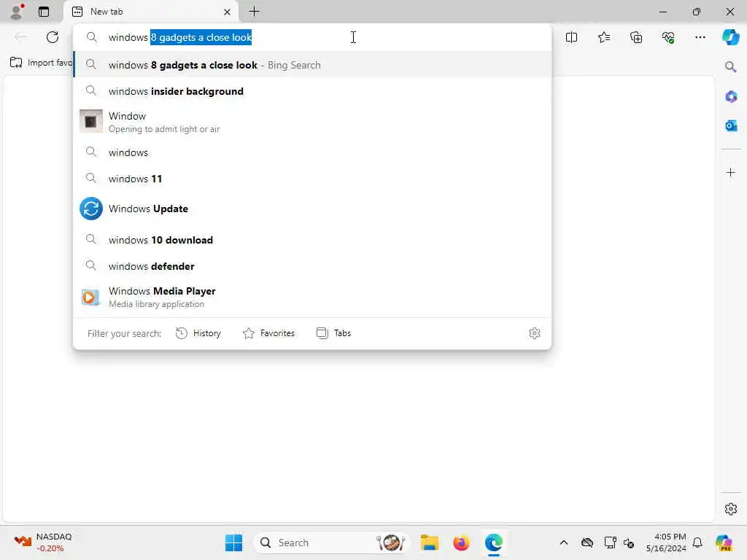
Task: Select the 'windows insider background' suggestion
Action: click(x=312, y=91)
